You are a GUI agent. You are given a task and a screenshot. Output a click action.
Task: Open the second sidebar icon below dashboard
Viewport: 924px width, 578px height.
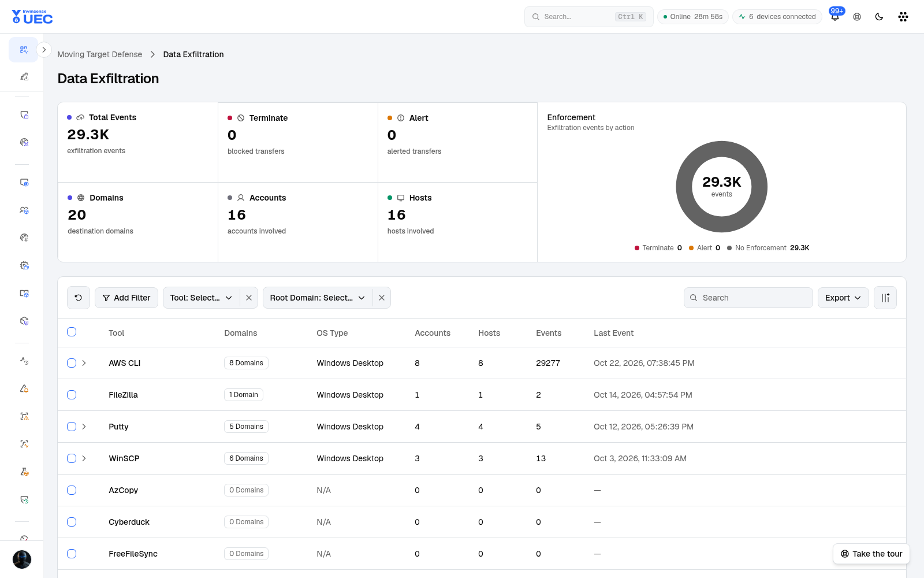[24, 76]
